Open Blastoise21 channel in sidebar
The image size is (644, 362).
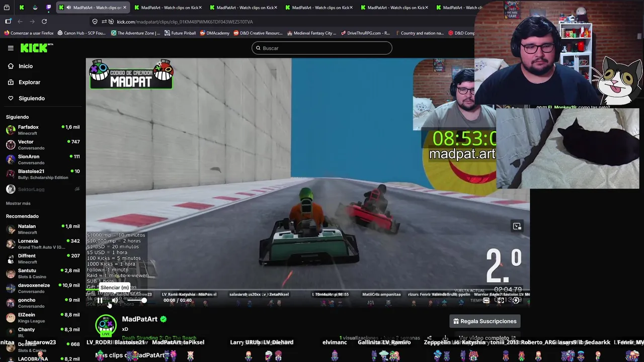pos(43,174)
